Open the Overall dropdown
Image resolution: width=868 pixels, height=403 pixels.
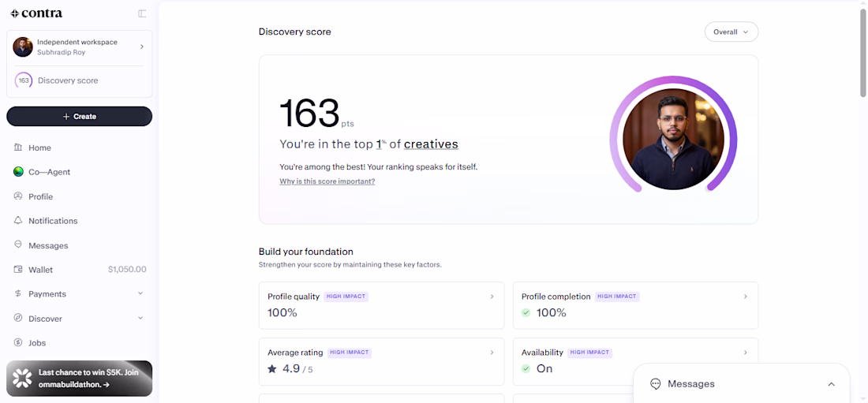731,32
